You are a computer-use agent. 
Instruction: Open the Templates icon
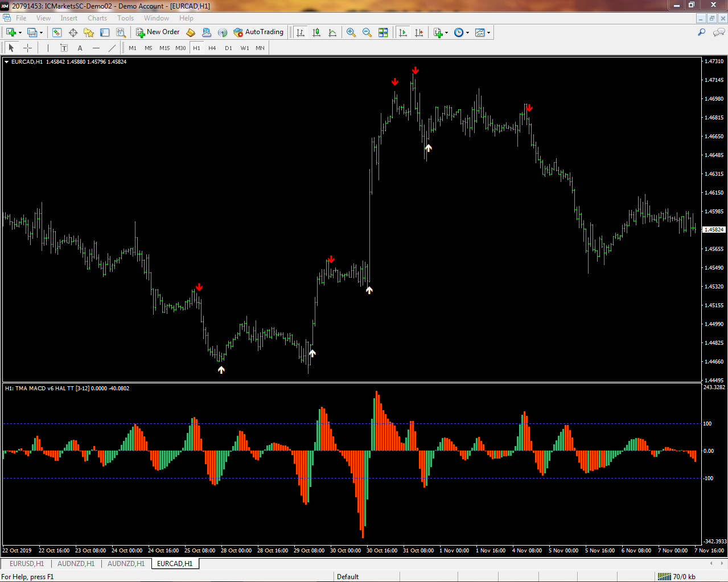point(480,32)
